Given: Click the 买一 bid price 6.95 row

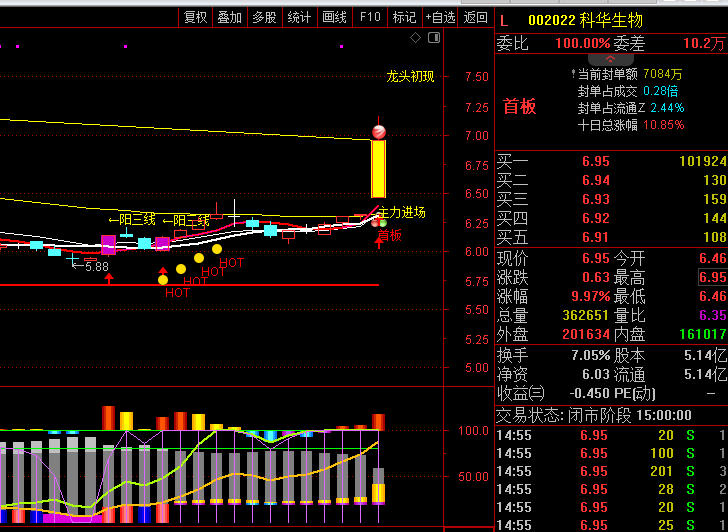Looking at the screenshot, I should pyautogui.click(x=611, y=161).
